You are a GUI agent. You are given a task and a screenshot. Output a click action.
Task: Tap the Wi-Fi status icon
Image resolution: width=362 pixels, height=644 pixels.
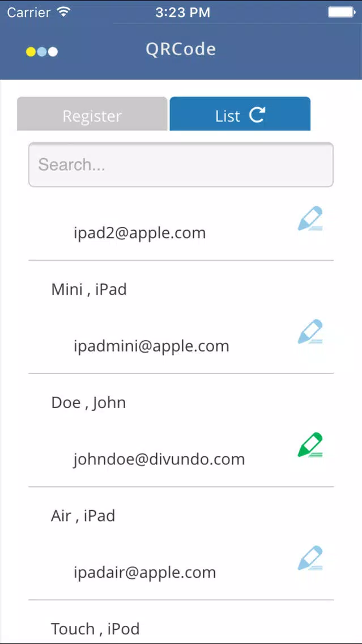point(63,12)
